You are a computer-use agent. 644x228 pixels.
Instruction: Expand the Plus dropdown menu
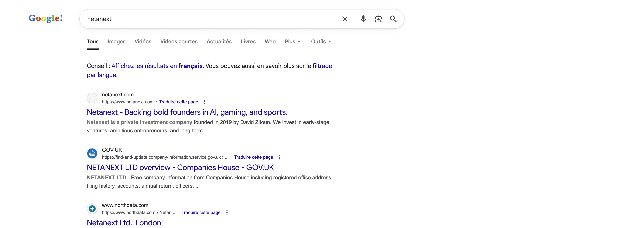292,42
